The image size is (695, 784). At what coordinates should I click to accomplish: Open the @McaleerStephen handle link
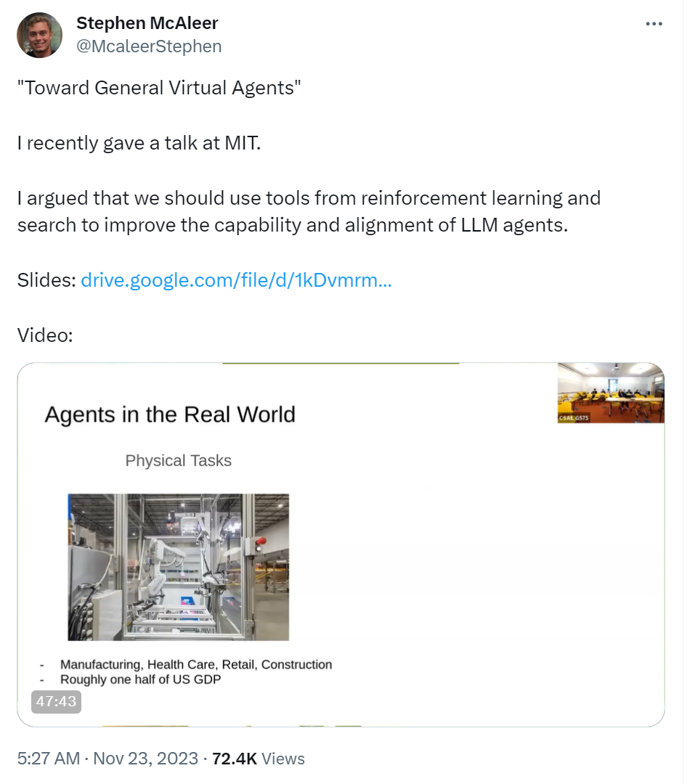(x=149, y=46)
